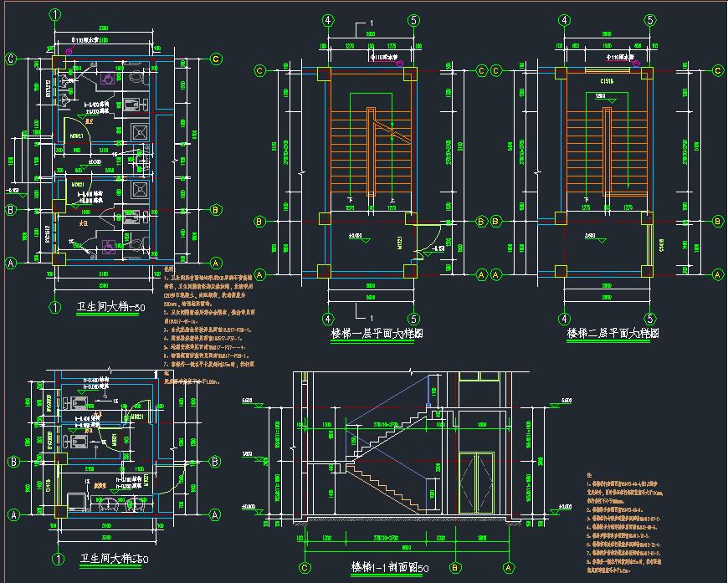Viewport: 728px width, 583px height.
Task: Click the 下 label on the first-floor stair plan
Action: [350, 200]
